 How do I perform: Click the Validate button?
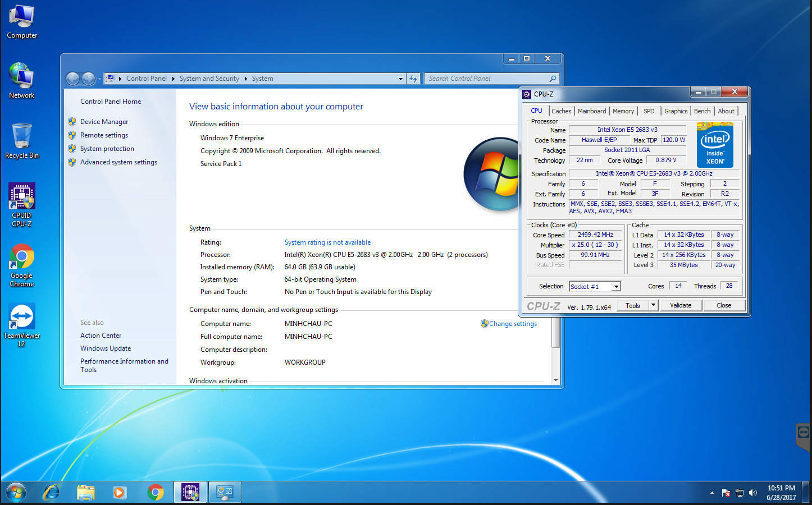coord(681,305)
